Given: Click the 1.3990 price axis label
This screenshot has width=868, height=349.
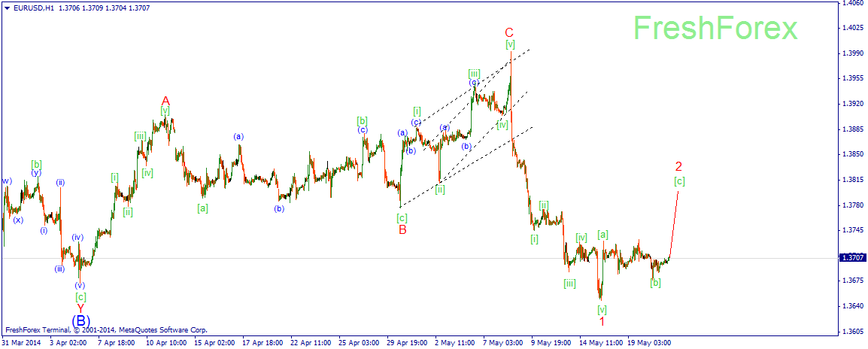Looking at the screenshot, I should (852, 53).
